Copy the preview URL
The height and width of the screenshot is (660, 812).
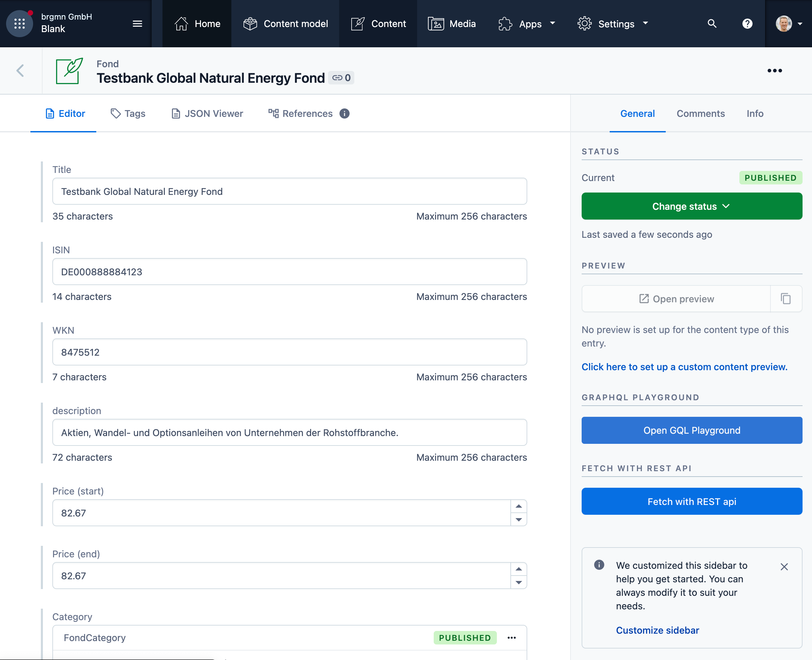pos(786,299)
